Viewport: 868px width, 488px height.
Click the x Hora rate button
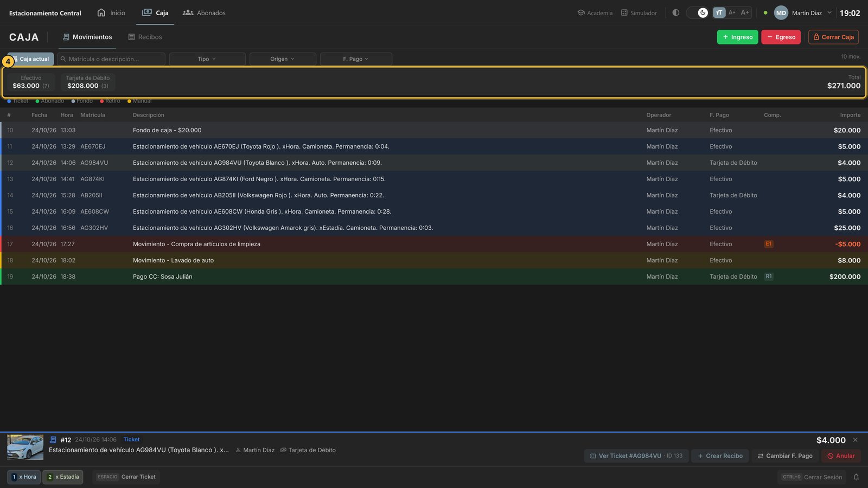pyautogui.click(x=24, y=477)
